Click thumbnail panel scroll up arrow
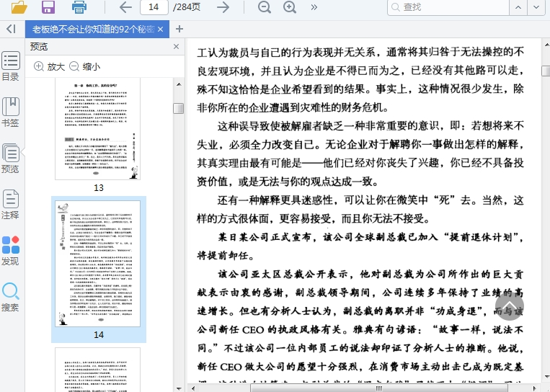 pos(179,84)
